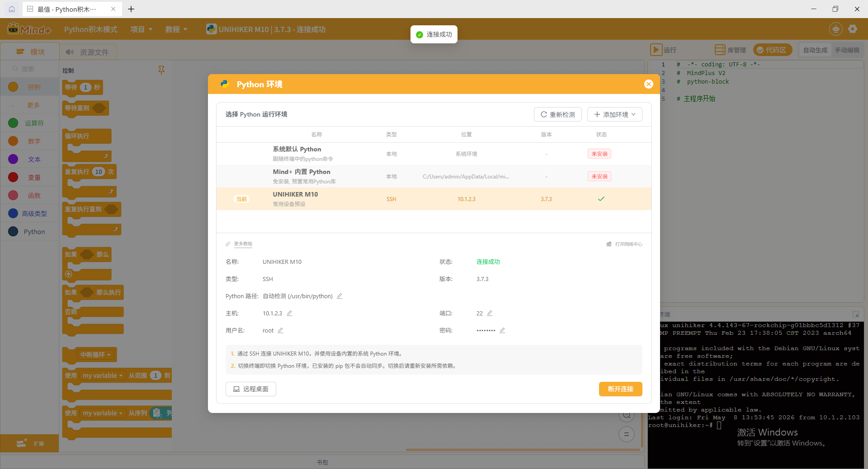Click the UNIHIKER M10 connection status
The height and width of the screenshot is (469, 868).
[266, 29]
